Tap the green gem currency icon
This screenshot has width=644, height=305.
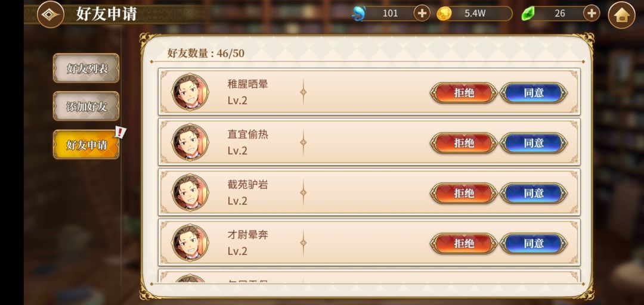tap(528, 14)
